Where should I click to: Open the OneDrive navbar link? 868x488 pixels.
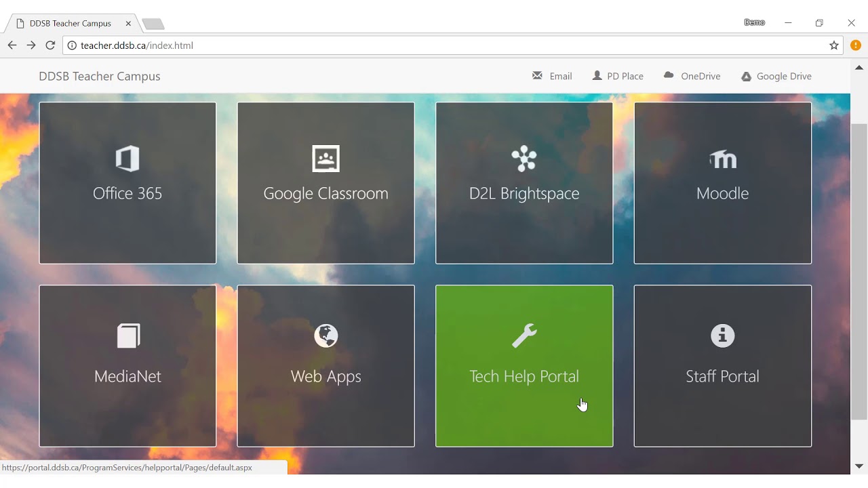pyautogui.click(x=692, y=76)
